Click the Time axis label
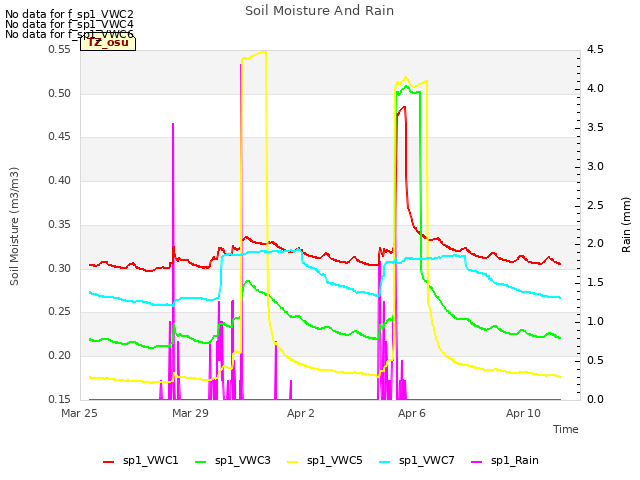This screenshot has height=480, width=640. coord(566,429)
